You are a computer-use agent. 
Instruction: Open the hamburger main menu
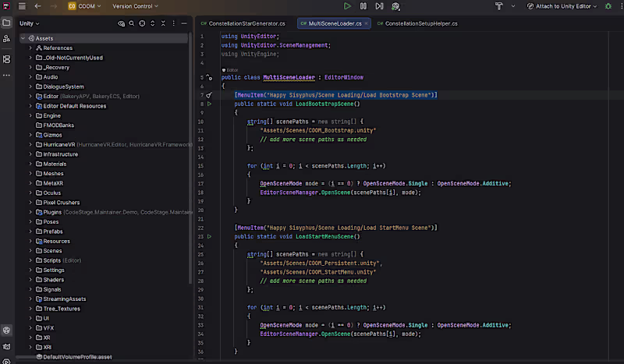point(22,6)
